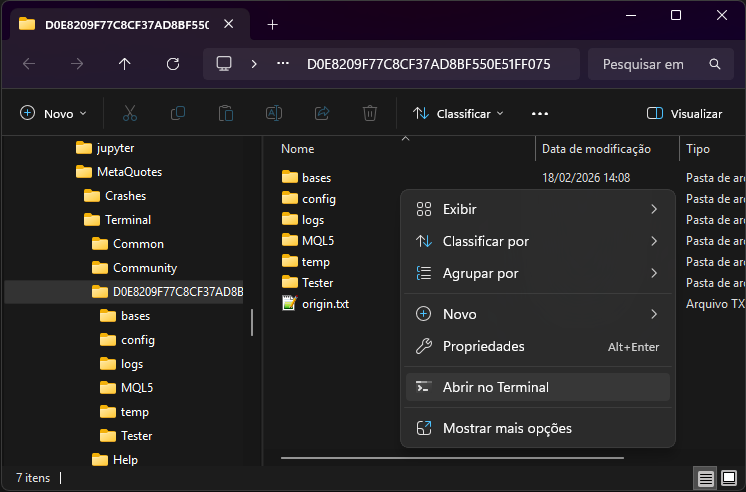The height and width of the screenshot is (492, 746).
Task: Click the file list horizontal scrollbar
Action: coord(452,458)
